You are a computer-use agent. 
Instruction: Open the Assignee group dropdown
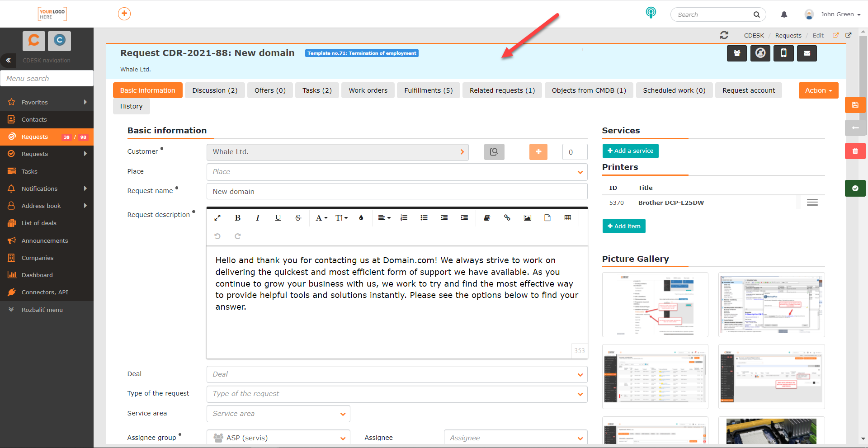tap(278, 438)
